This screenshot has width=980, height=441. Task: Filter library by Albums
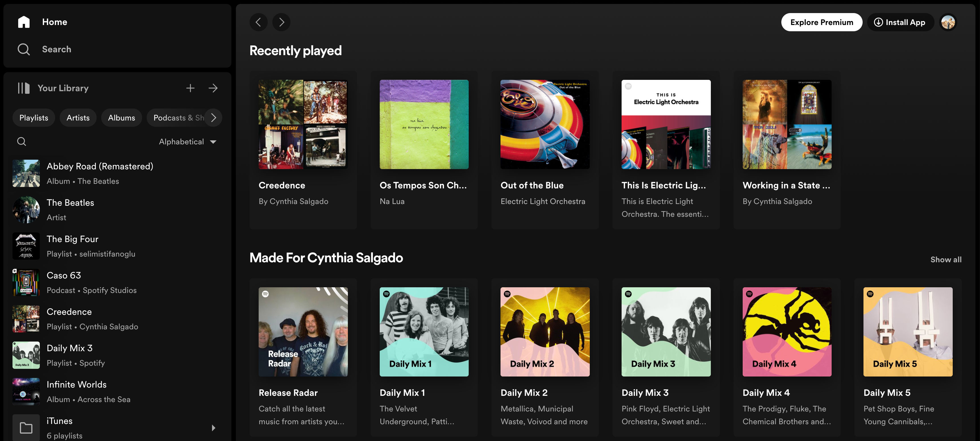(x=121, y=118)
